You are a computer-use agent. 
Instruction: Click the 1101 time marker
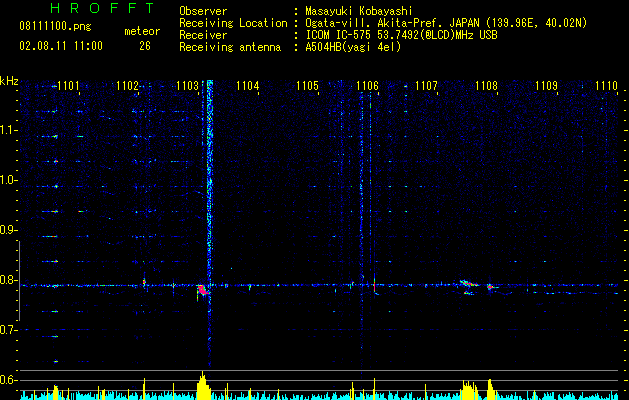pos(68,86)
